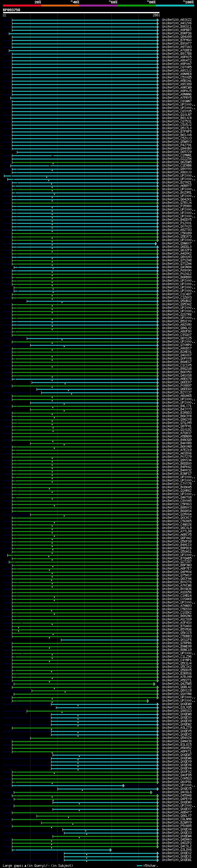Click the UniRef100_Q10LN7 label
Screen dimensions: 197x868
point(177,115)
